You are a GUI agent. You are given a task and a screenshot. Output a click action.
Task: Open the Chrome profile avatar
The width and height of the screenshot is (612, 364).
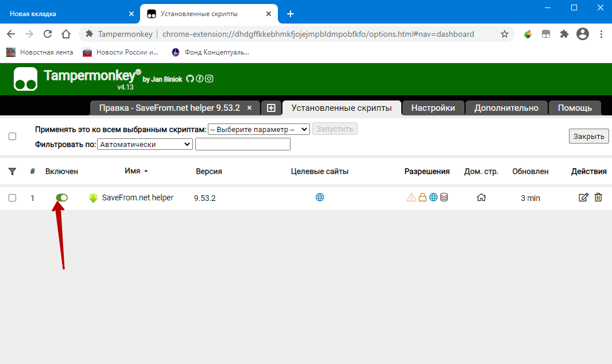tap(582, 34)
